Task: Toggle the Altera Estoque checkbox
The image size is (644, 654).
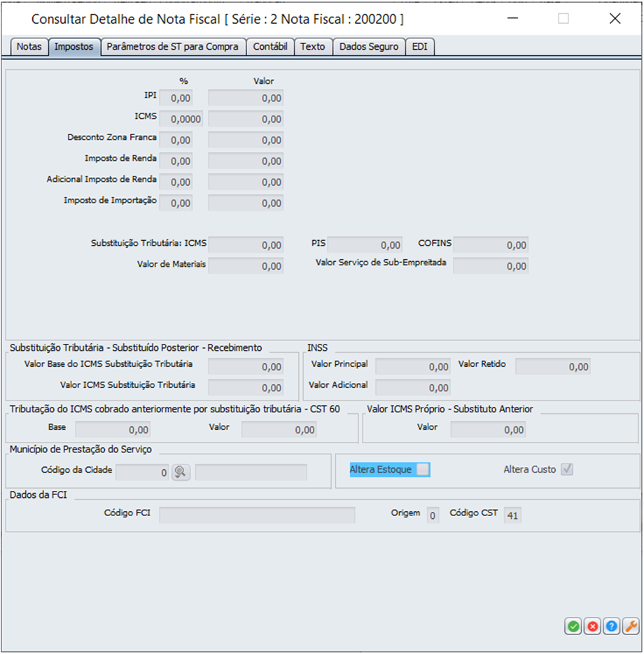Action: (x=423, y=469)
